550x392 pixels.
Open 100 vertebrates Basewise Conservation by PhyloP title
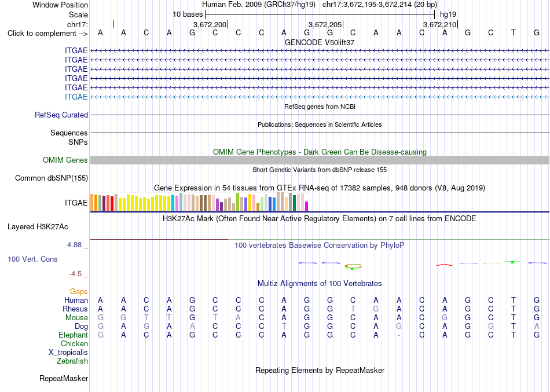pyautogui.click(x=320, y=246)
